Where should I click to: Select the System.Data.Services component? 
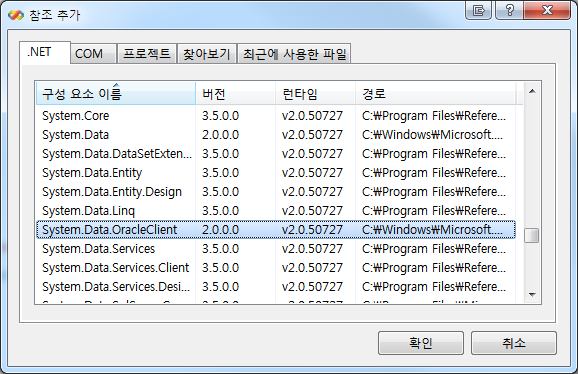(276, 249)
